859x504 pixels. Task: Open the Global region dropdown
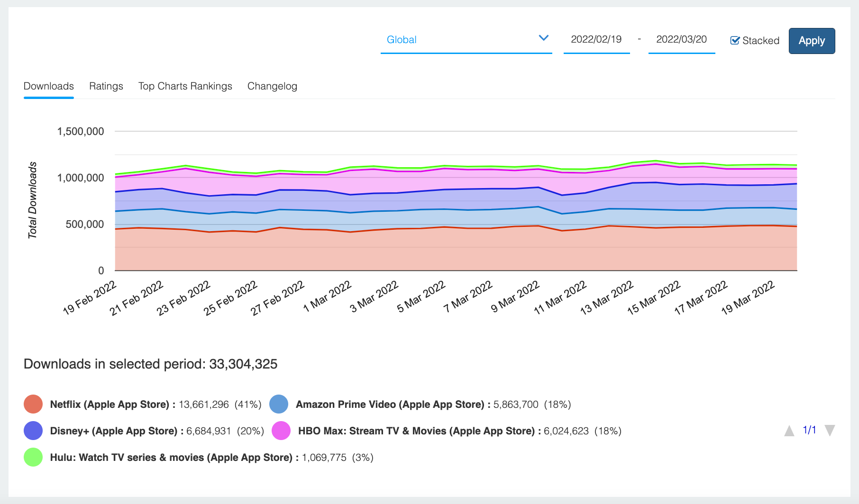point(466,40)
